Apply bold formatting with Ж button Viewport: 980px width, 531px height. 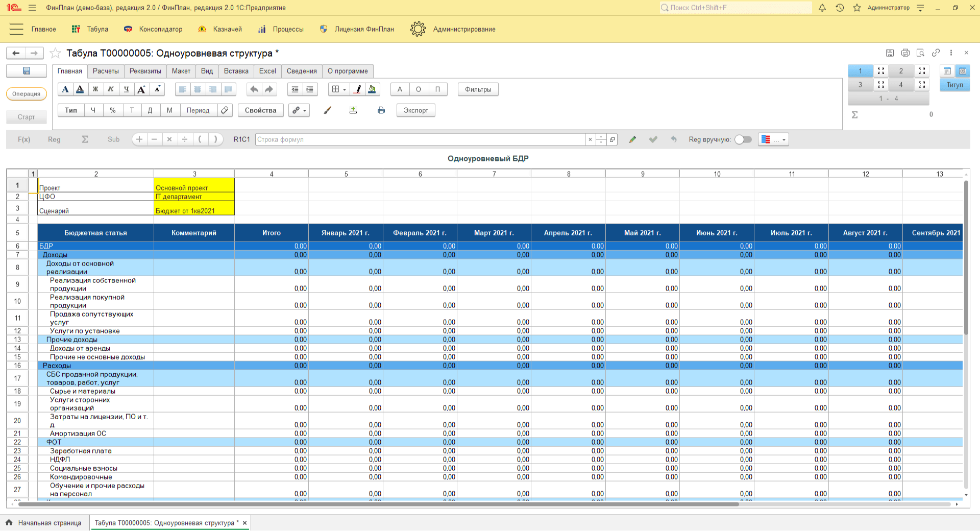click(x=95, y=89)
